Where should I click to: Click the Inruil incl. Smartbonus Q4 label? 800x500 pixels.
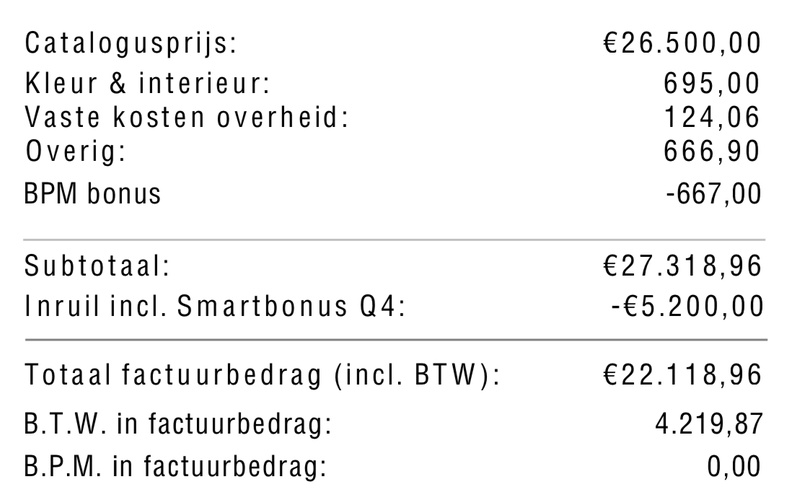pyautogui.click(x=215, y=304)
